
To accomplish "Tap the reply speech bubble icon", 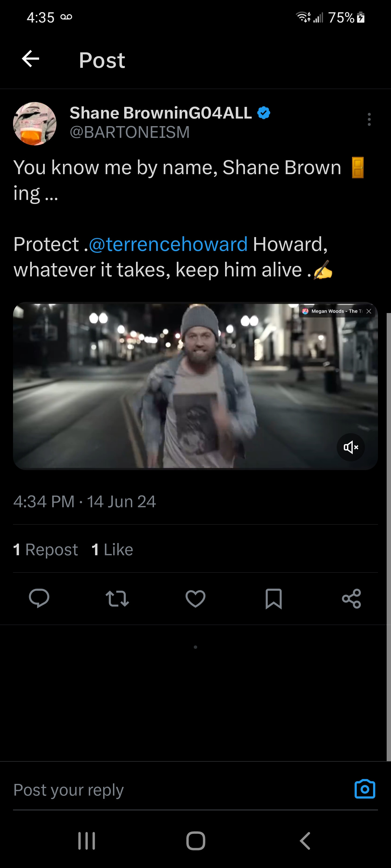I will (39, 598).
